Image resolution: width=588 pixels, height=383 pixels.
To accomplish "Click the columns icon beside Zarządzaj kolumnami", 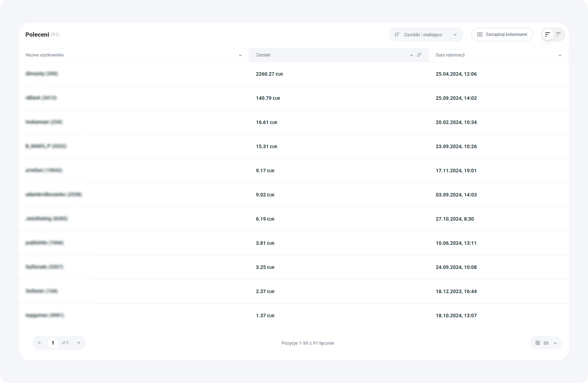I will (480, 34).
